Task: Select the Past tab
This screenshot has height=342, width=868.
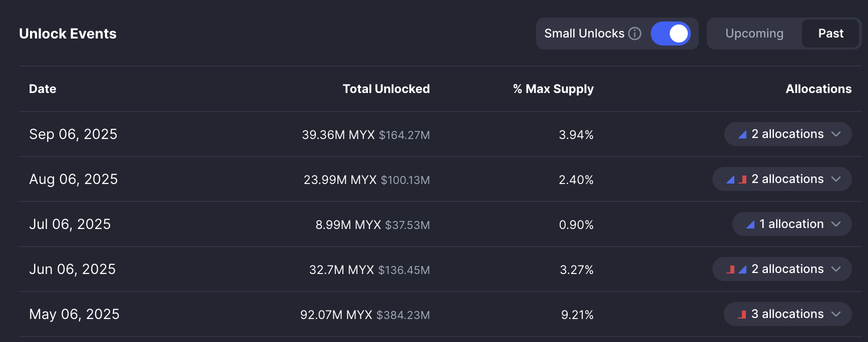Action: pos(830,33)
